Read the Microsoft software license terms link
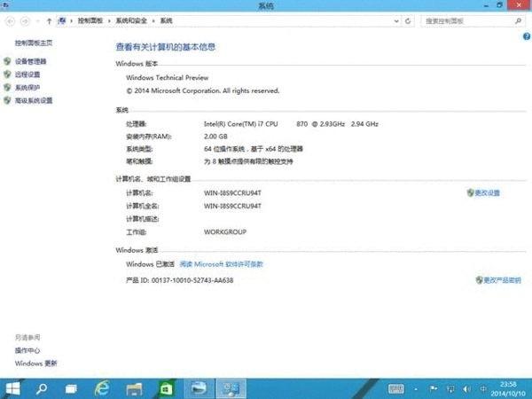Image resolution: width=532 pixels, height=399 pixels. click(221, 264)
